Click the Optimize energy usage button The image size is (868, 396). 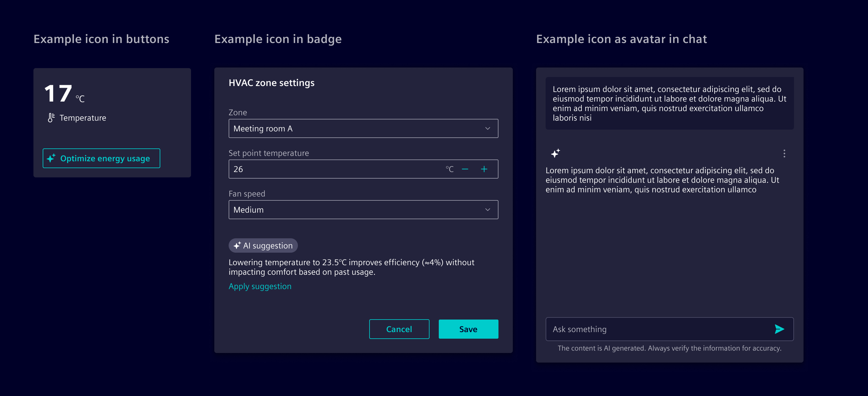coord(101,158)
